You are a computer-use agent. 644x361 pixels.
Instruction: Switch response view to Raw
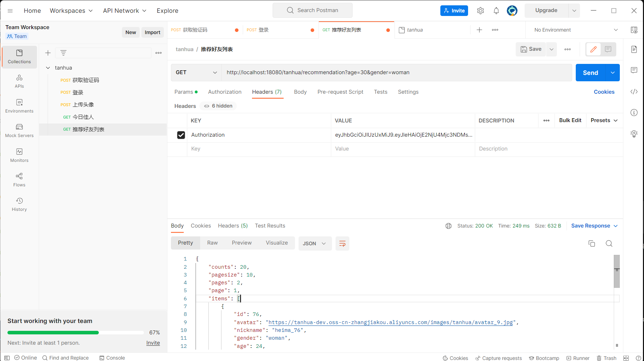tap(213, 243)
